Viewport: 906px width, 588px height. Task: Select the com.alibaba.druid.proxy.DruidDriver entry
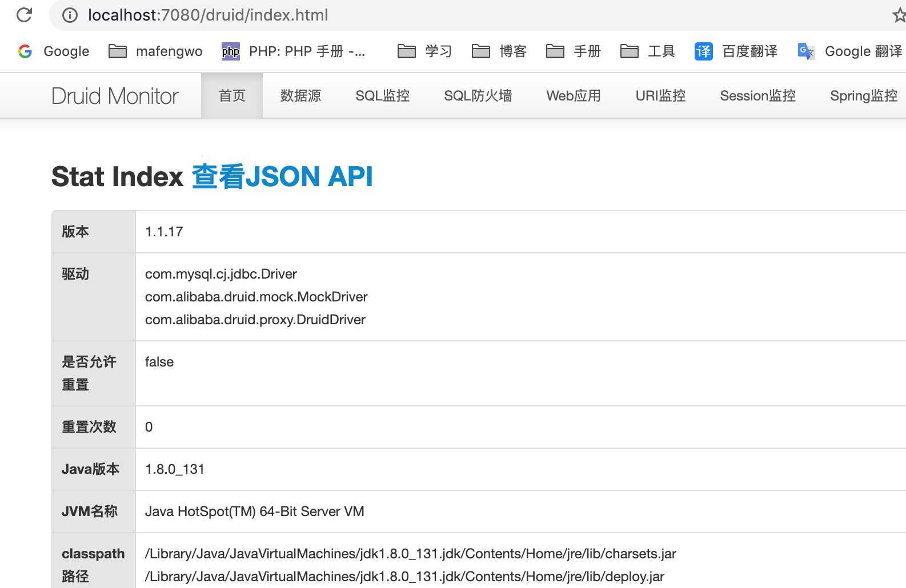click(x=255, y=320)
